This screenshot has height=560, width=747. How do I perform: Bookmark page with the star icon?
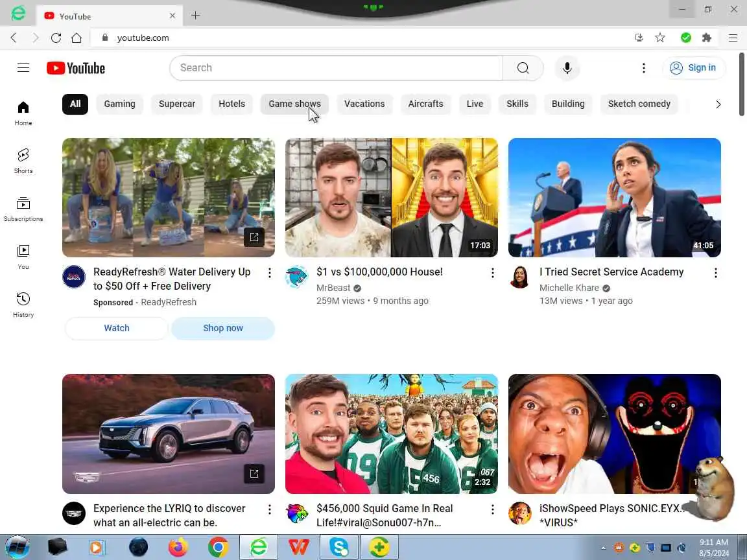[x=660, y=38]
